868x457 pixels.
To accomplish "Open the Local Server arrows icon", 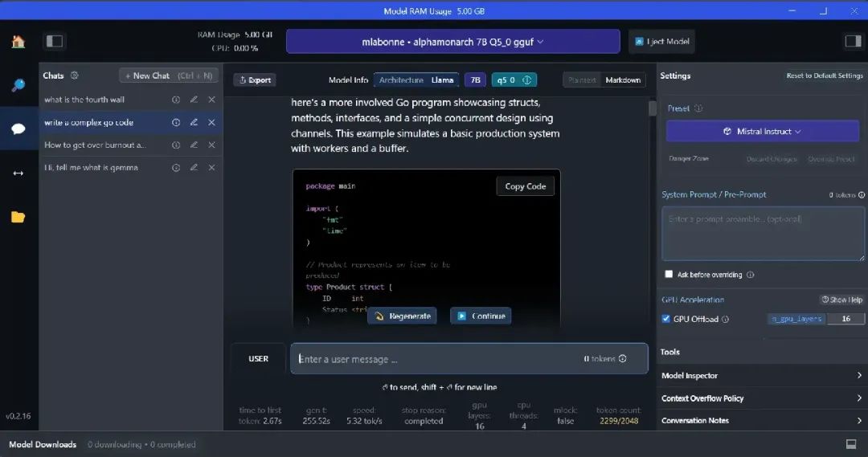I will pyautogui.click(x=18, y=173).
